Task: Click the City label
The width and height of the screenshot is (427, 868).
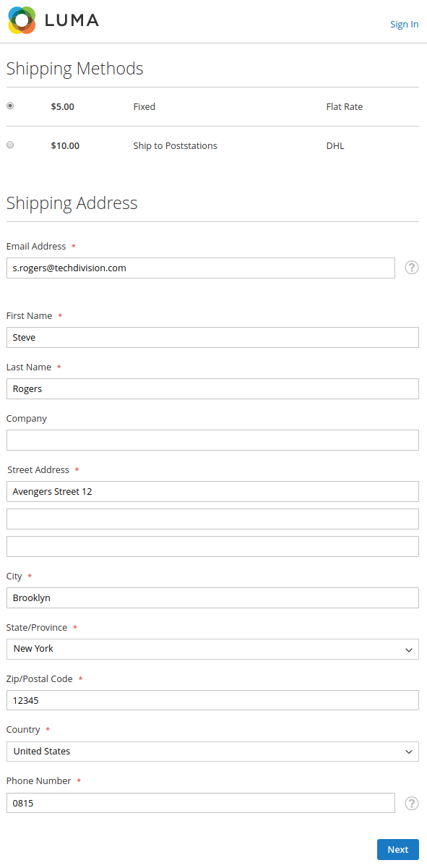Action: [x=14, y=576]
